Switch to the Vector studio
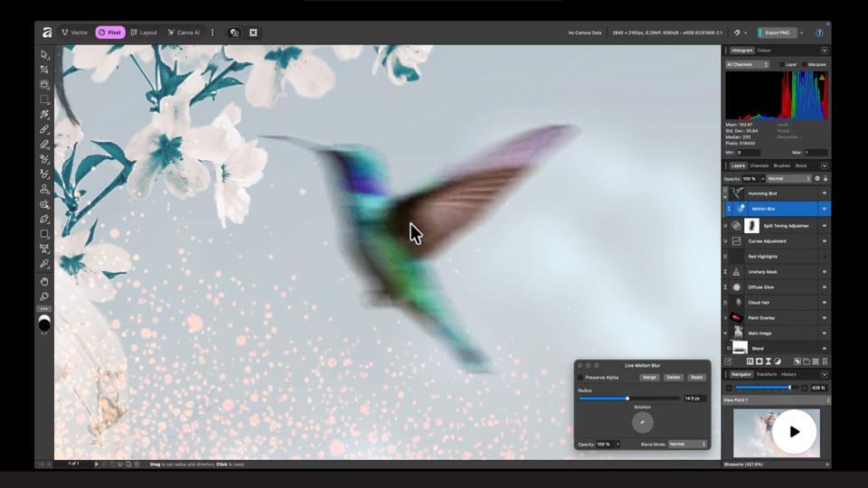The height and width of the screenshot is (488, 868). click(x=75, y=33)
